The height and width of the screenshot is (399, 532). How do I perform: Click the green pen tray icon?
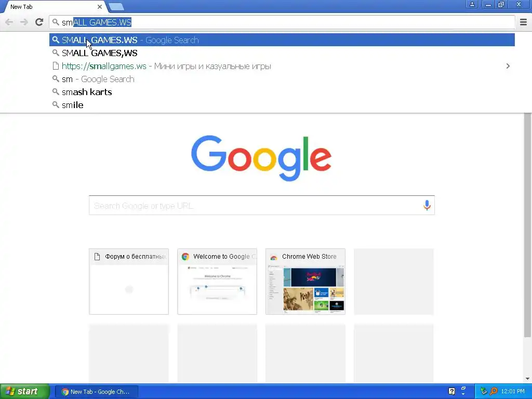[484, 391]
